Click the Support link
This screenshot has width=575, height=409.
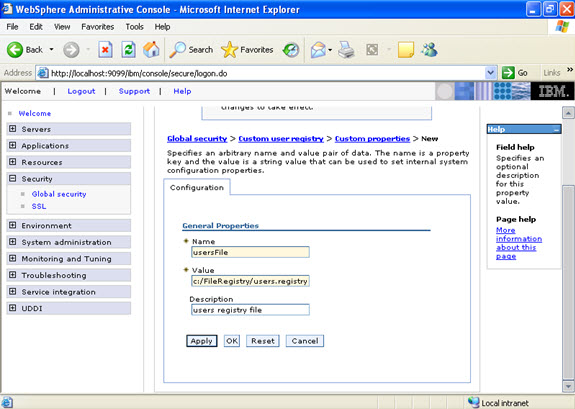(134, 91)
